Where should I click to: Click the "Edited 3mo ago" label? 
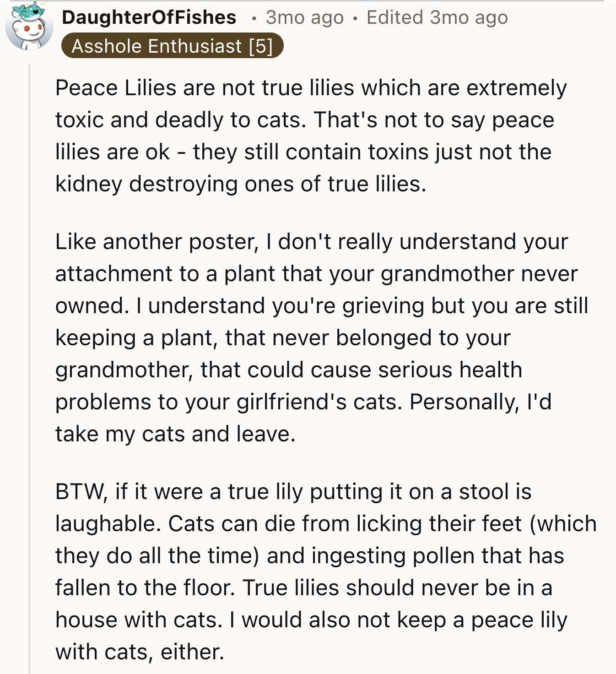437,17
